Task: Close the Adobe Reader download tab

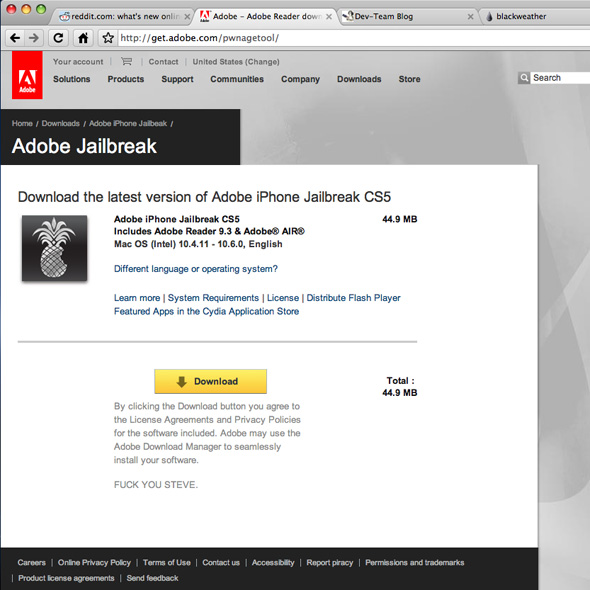Action: click(329, 17)
